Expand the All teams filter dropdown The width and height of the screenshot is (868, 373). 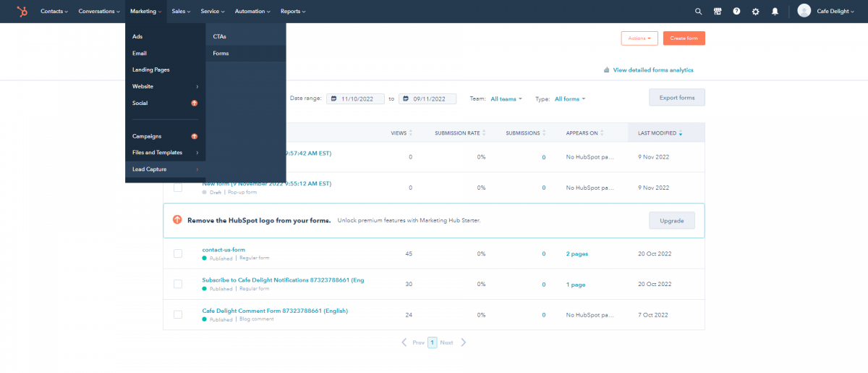click(x=506, y=99)
